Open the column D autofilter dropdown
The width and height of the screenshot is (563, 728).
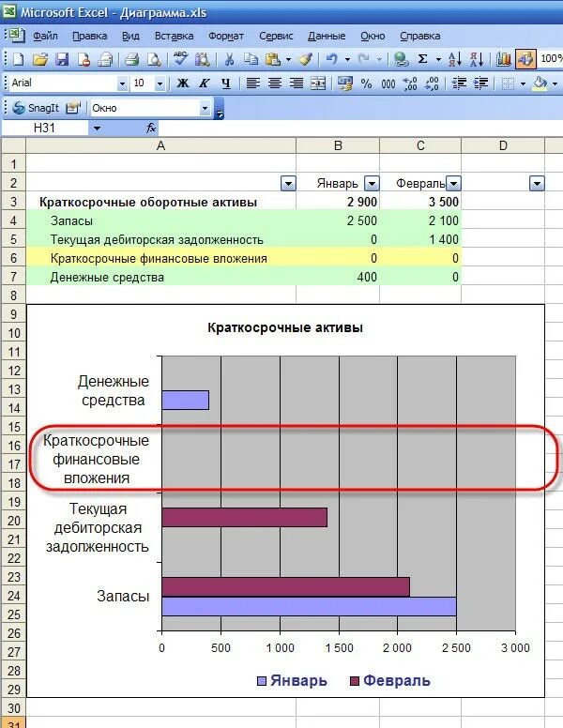click(537, 184)
